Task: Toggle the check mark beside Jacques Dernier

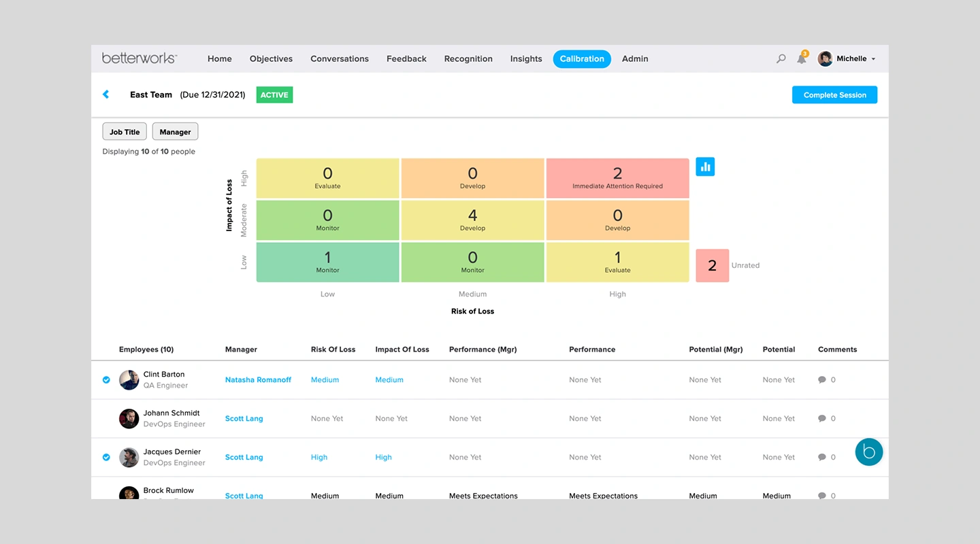Action: pos(106,458)
